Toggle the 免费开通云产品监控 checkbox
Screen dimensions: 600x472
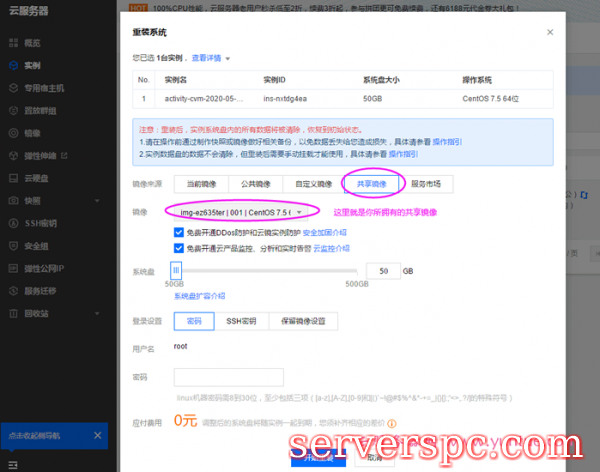tap(178, 247)
